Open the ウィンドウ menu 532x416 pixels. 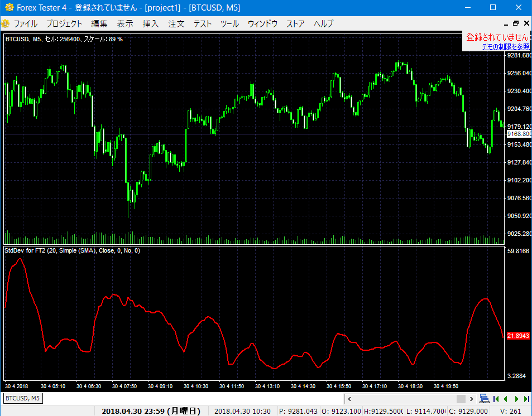(x=262, y=24)
